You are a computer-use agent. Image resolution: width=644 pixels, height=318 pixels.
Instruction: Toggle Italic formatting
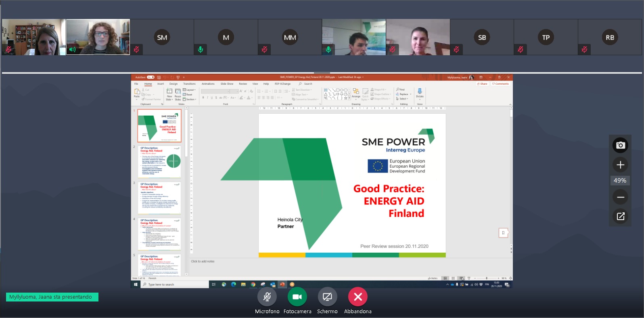207,98
